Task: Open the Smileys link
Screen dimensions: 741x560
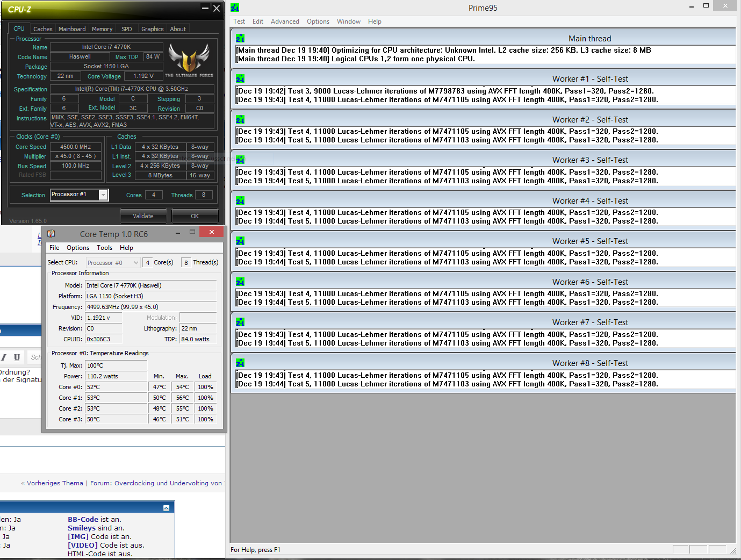Action: coord(82,528)
